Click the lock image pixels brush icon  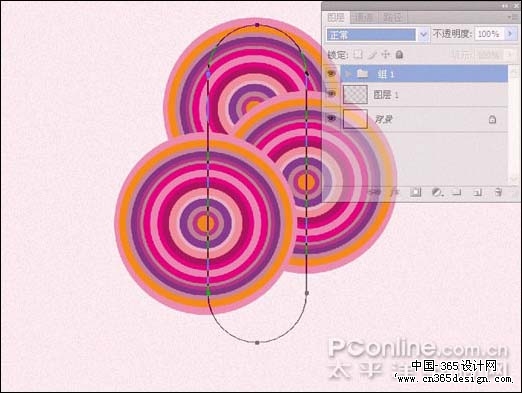tap(372, 55)
